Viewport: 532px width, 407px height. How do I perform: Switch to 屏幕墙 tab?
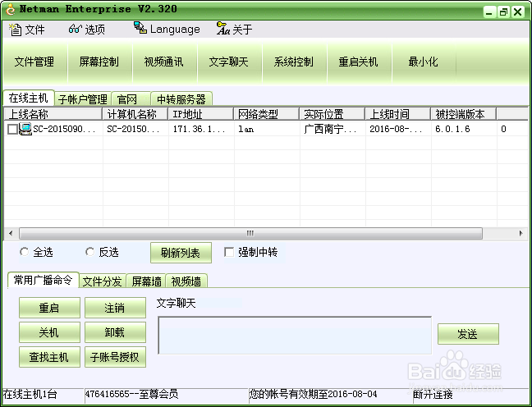(x=146, y=281)
